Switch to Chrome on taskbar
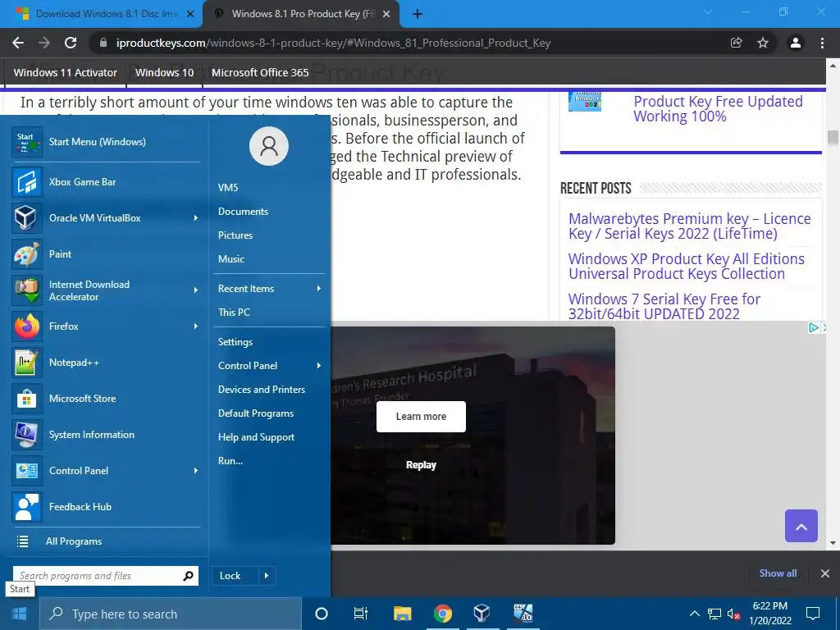The height and width of the screenshot is (630, 840). point(442,614)
